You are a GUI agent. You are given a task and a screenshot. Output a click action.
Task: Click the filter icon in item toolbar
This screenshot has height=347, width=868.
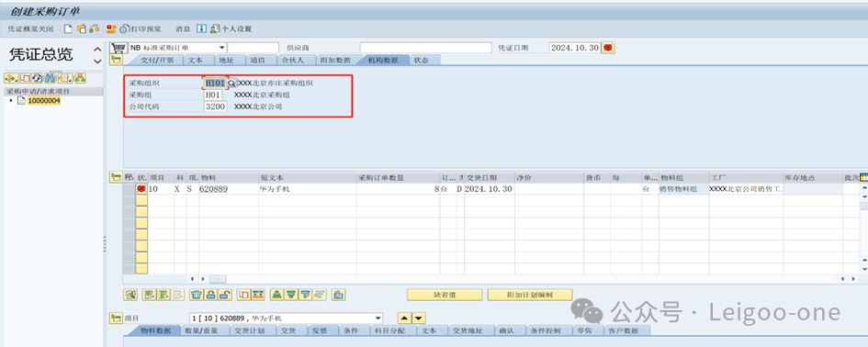(x=305, y=295)
